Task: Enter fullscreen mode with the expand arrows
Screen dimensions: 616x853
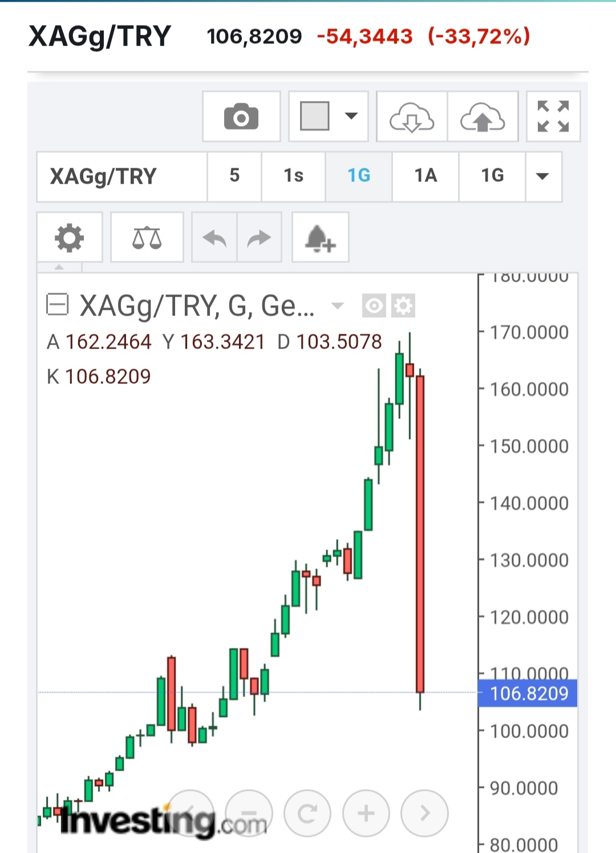Action: click(553, 117)
